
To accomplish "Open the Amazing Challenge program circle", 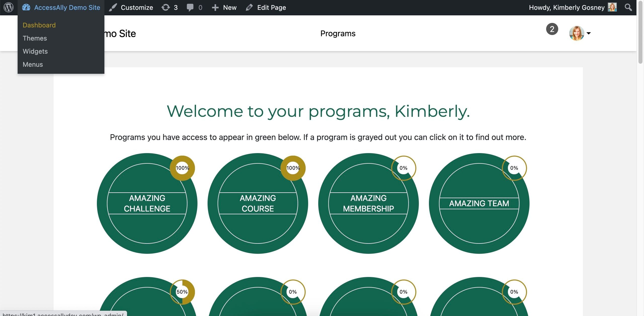I will (x=147, y=203).
